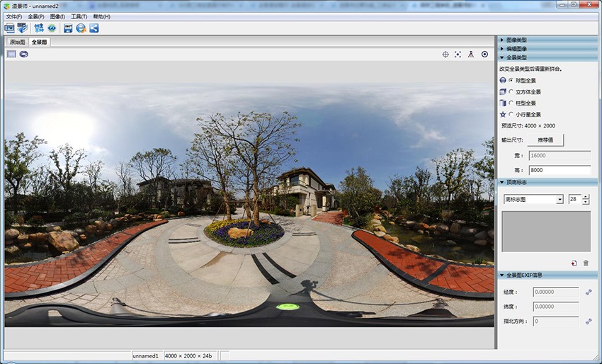
Task: Open the 工具(T) menu
Action: coord(79,16)
